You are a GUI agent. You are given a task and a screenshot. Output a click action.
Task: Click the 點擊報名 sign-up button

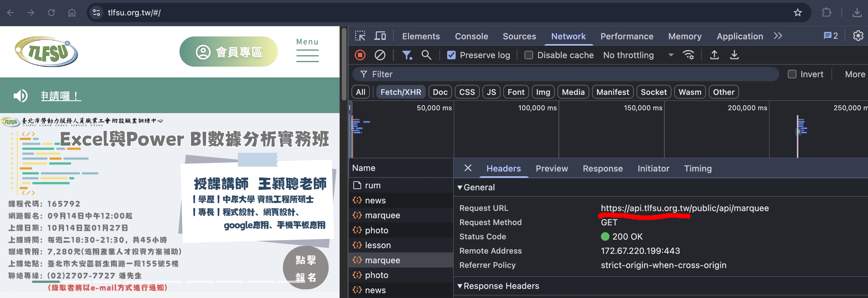305,268
